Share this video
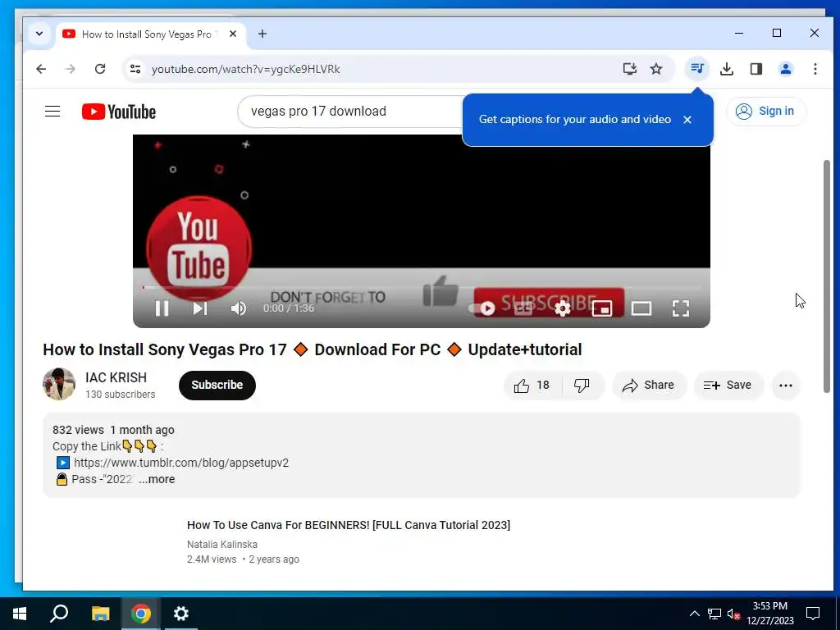The image size is (840, 630). click(x=649, y=386)
